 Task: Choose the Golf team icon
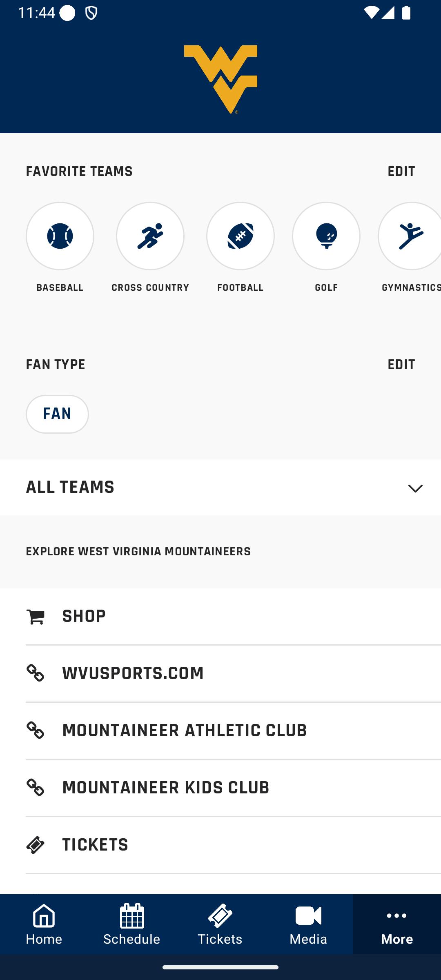click(326, 236)
